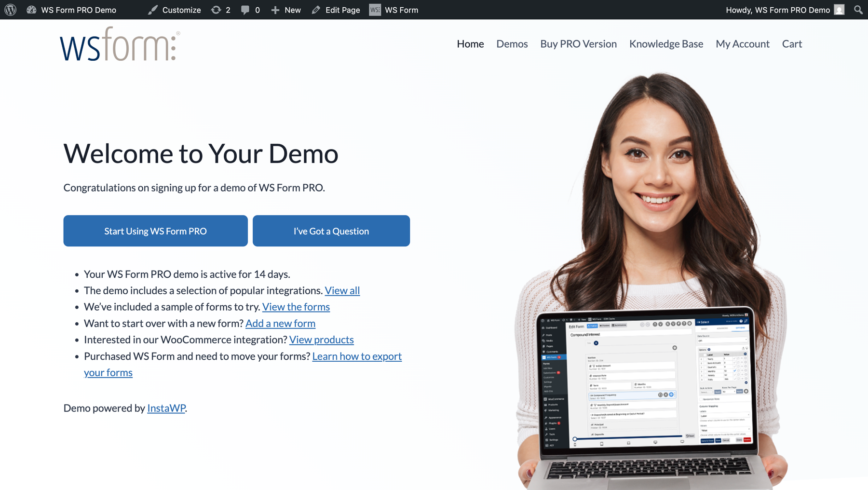Open the Cart nav link
868x490 pixels.
point(792,44)
